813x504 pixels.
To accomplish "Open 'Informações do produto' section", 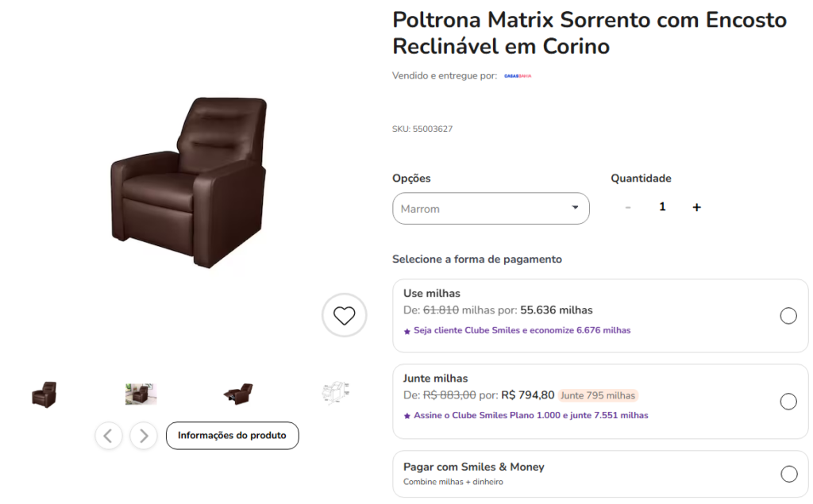I will (232, 436).
